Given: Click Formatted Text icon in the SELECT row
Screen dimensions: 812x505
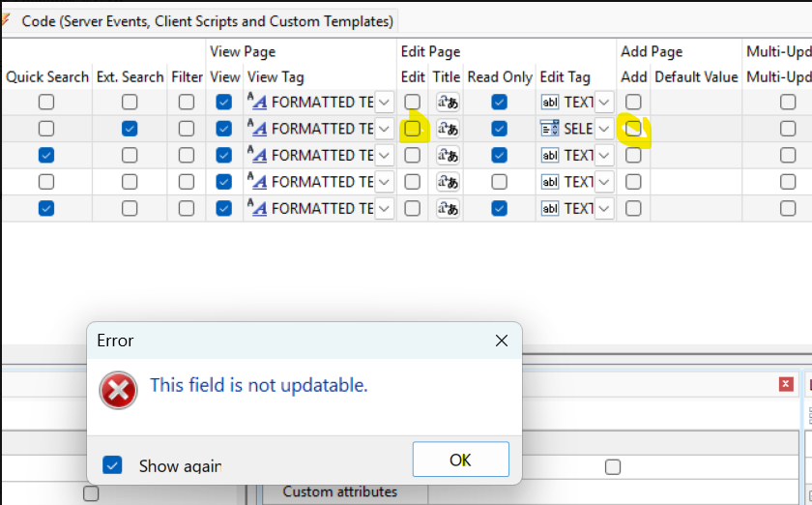Looking at the screenshot, I should (x=257, y=128).
